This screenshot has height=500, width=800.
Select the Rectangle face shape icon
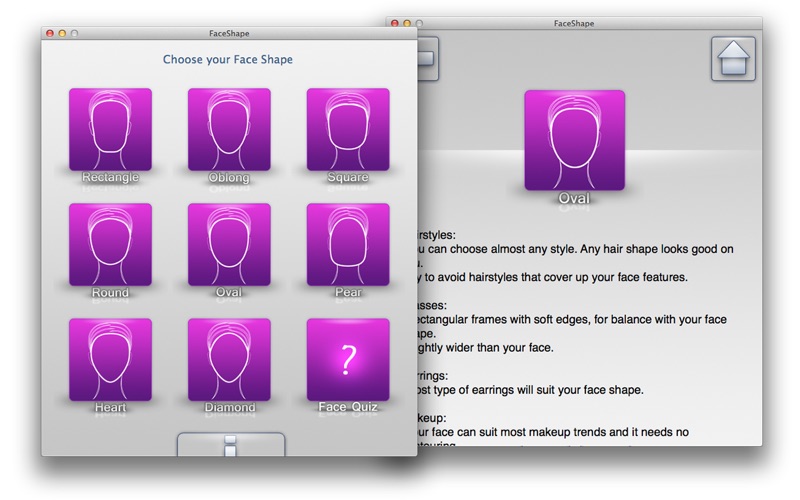[x=110, y=130]
